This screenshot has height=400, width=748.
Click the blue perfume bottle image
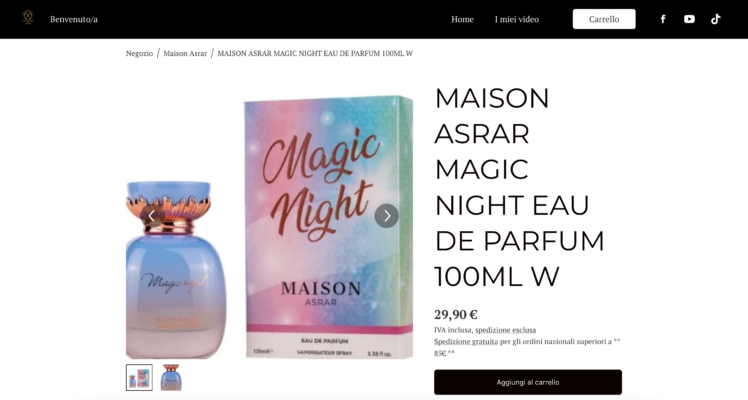click(x=176, y=269)
